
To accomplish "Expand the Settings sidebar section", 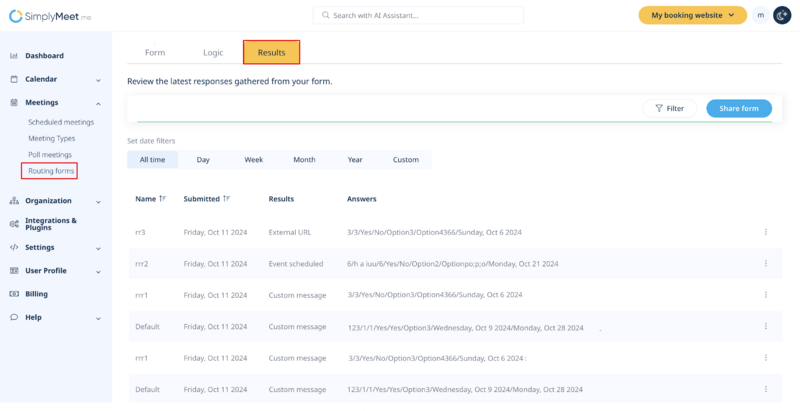I will coord(98,248).
